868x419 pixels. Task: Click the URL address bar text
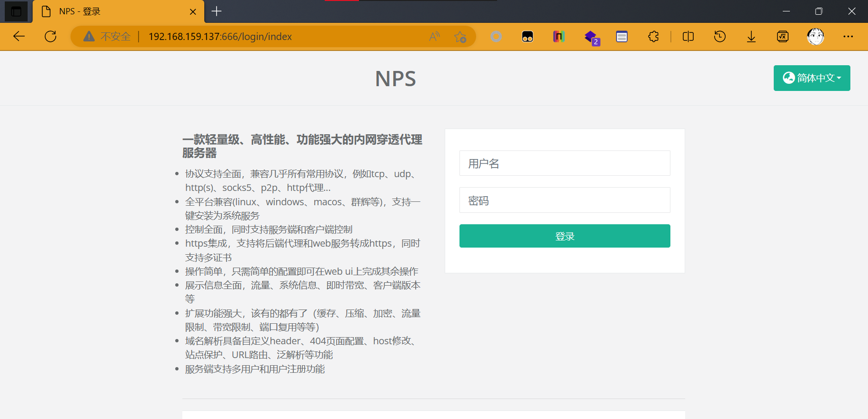220,37
